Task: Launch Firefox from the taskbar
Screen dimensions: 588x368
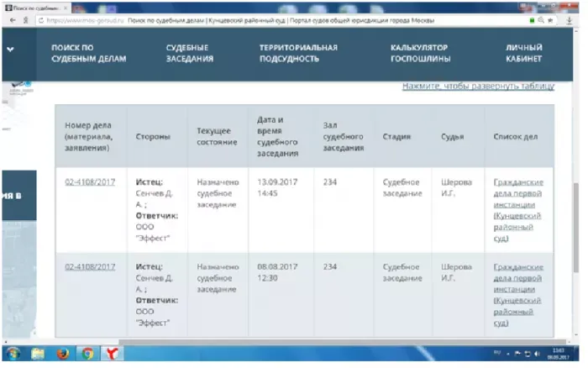Action: pos(63,355)
